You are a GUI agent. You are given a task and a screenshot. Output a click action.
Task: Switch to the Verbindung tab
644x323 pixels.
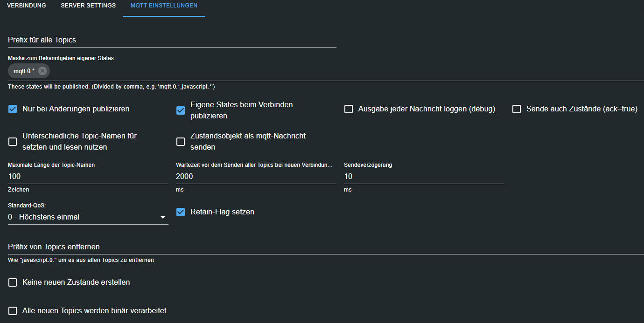[27, 6]
